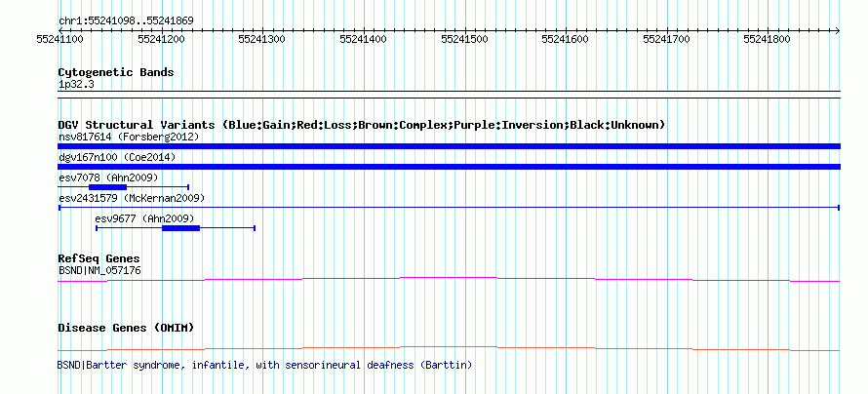
Task: Click the ruler at position 55241700
Action: click(666, 39)
